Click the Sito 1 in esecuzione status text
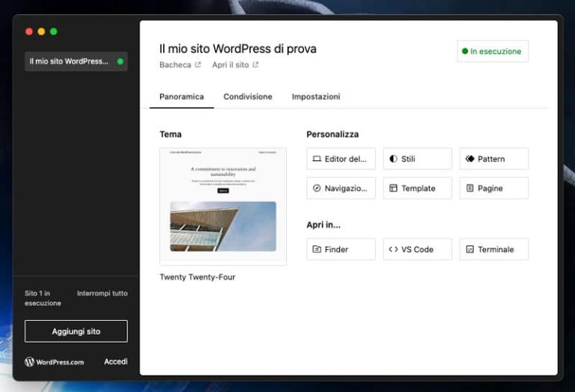The height and width of the screenshot is (392, 575). coord(43,298)
